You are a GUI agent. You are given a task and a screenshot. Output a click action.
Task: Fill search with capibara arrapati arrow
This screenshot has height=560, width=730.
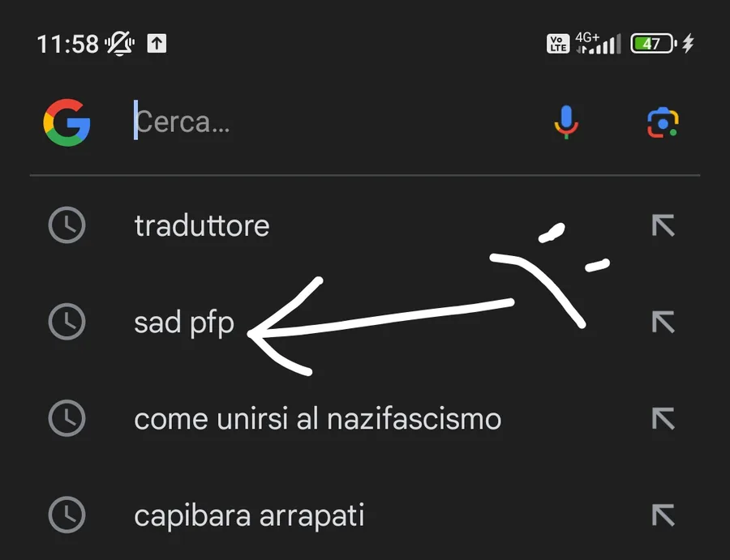[663, 515]
